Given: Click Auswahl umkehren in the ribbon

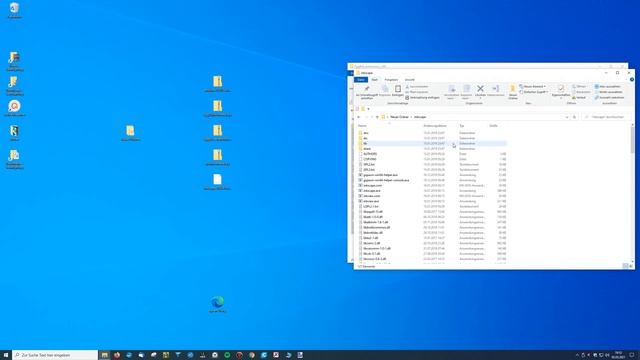Looking at the screenshot, I should (x=609, y=98).
